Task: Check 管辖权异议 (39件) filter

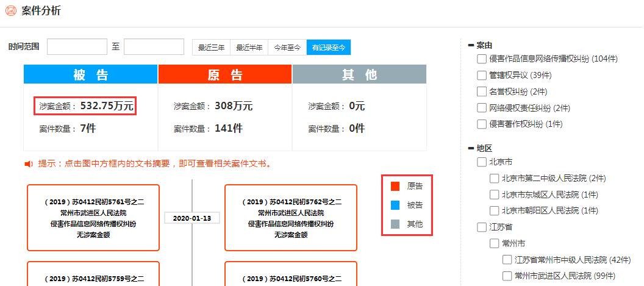Action: (481, 76)
